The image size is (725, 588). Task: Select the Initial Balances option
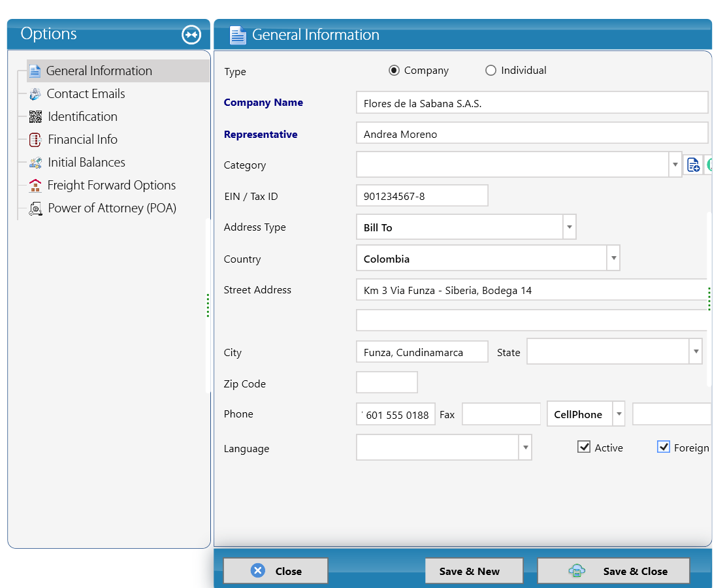[86, 163]
